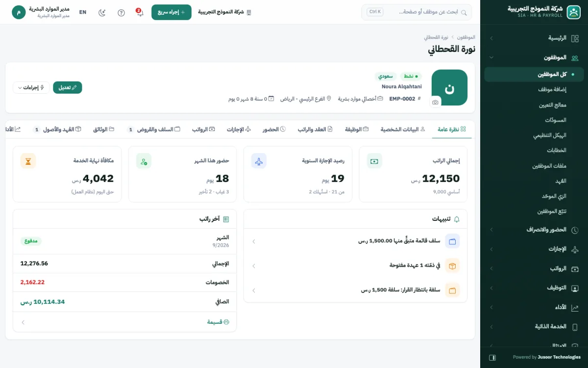Click the مدفوع paid status badge
This screenshot has height=368, width=588.
coord(31,241)
